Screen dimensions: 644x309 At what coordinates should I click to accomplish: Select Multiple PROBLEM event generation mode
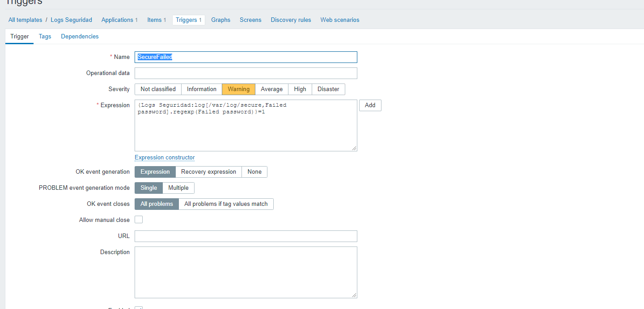click(178, 188)
